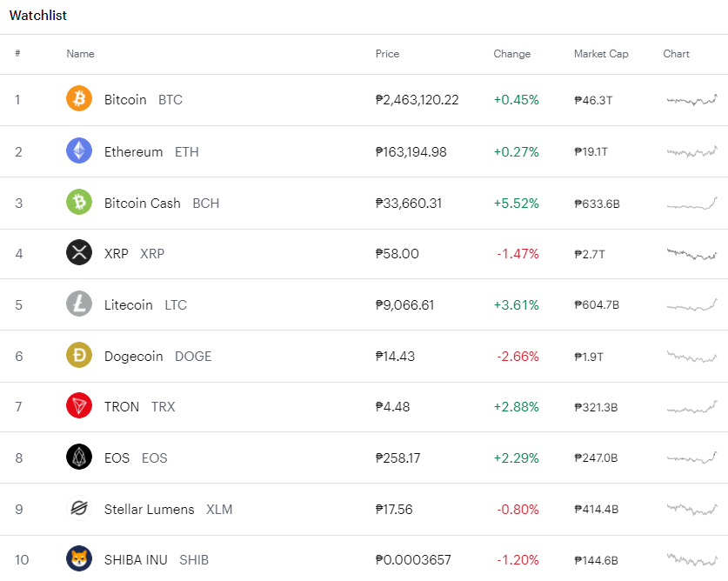Select the Ethereum diamond icon
The width and height of the screenshot is (728, 581).
[79, 150]
